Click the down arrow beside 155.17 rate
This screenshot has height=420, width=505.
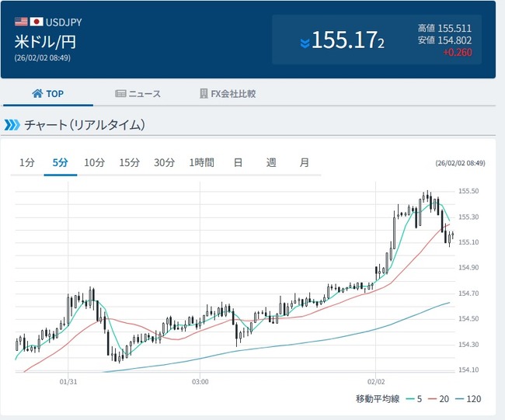pos(304,41)
